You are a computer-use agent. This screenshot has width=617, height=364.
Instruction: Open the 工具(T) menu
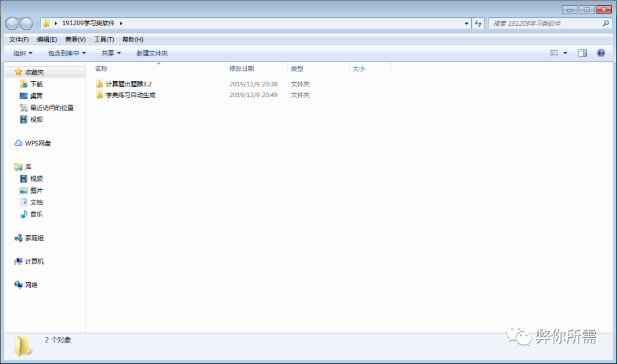[x=104, y=39]
